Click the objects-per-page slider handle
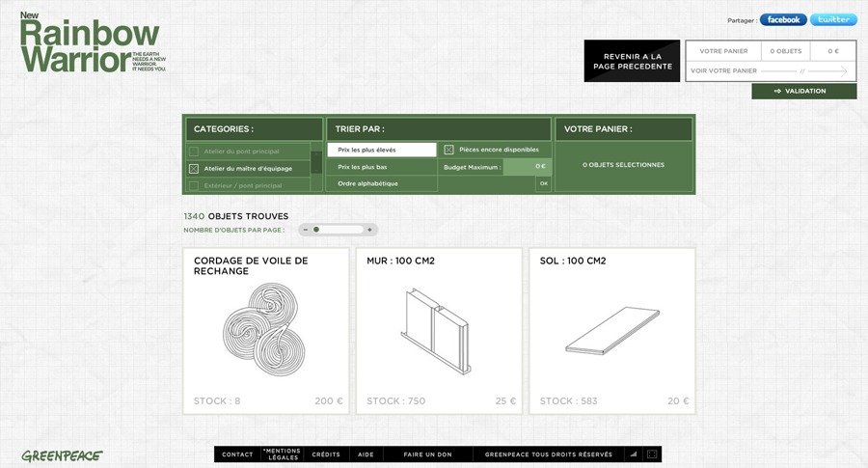 [316, 230]
